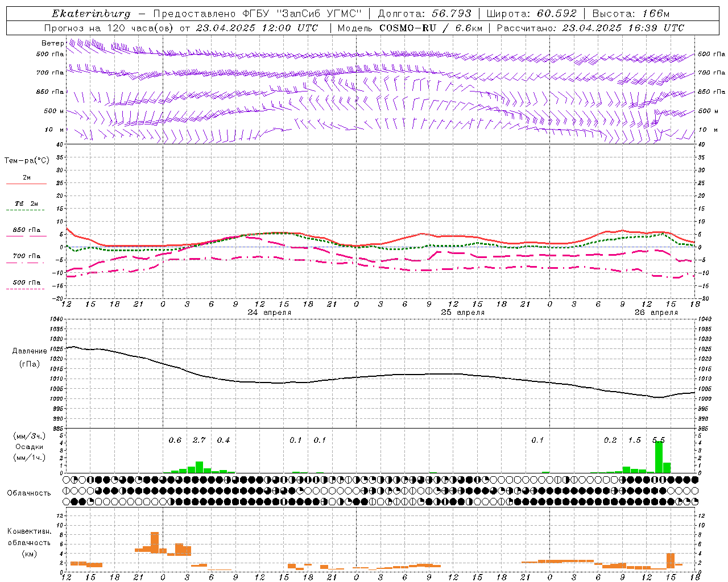
Task: Click the '(мм/1ч.)' precipitation unit label
Action: tap(30, 457)
